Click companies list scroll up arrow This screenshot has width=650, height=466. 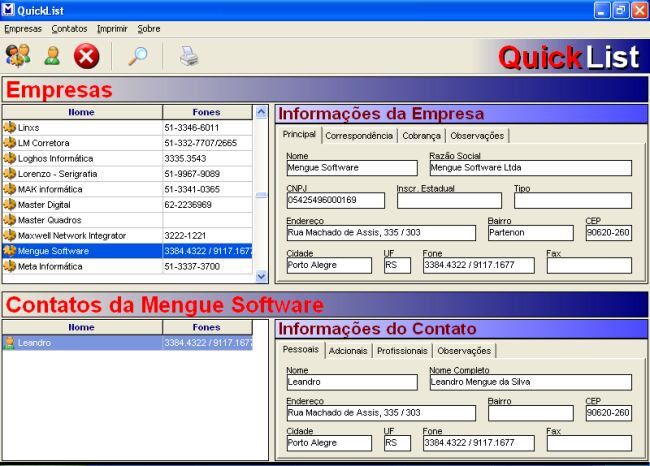pyautogui.click(x=261, y=112)
